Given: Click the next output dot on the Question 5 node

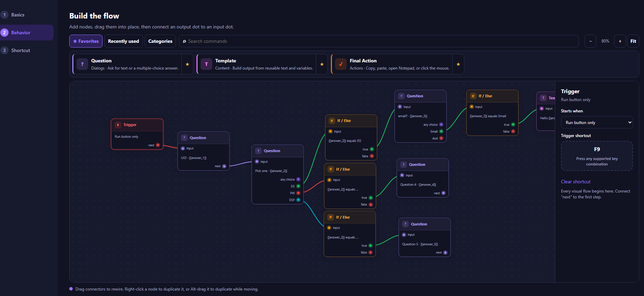Looking at the screenshot, I should coord(445,253).
